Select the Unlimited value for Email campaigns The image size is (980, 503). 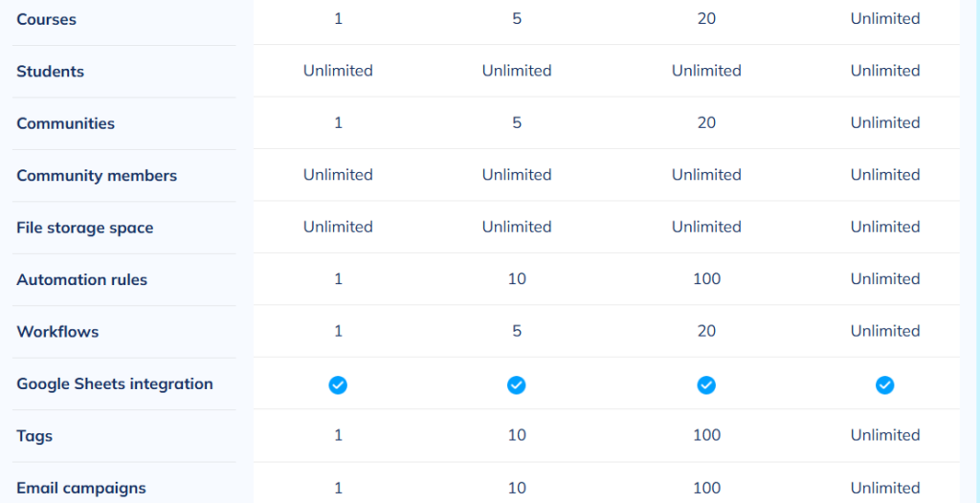[x=885, y=488]
